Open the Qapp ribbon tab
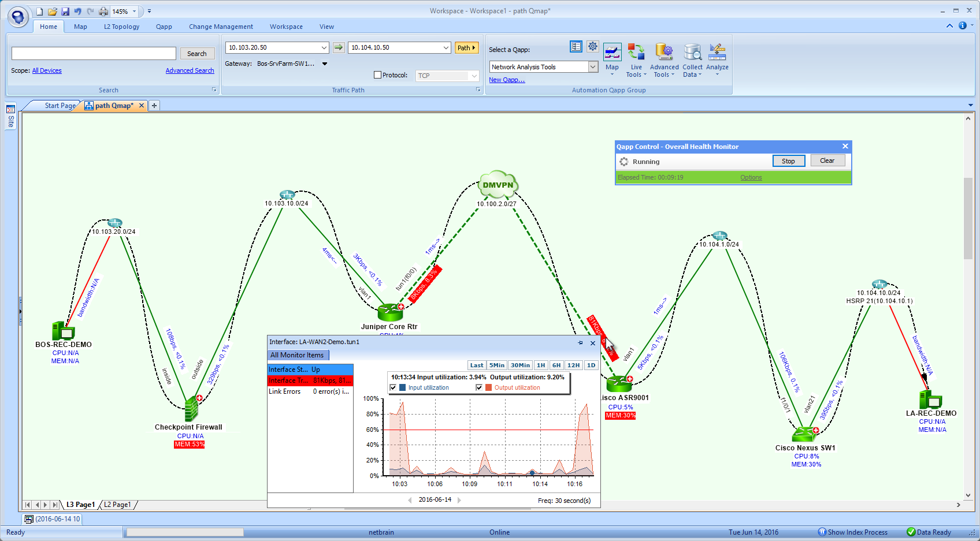The width and height of the screenshot is (980, 541). point(164,27)
